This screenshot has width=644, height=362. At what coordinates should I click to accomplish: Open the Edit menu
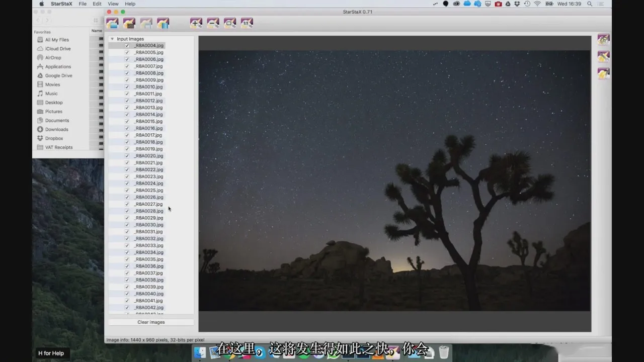(x=97, y=4)
